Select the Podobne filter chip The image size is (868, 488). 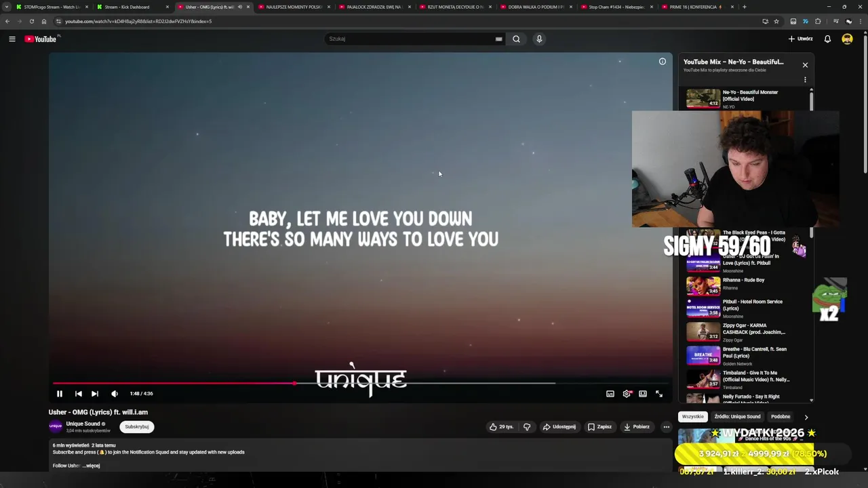pos(781,417)
